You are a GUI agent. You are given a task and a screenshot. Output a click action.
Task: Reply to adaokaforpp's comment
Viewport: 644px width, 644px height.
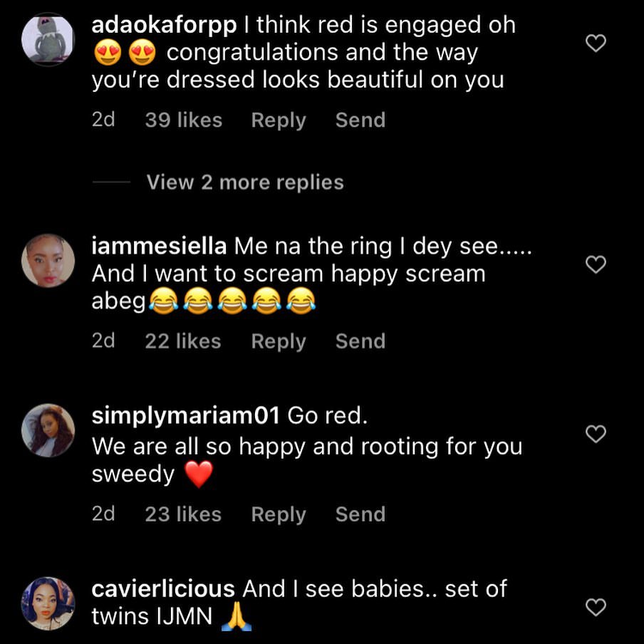click(279, 120)
